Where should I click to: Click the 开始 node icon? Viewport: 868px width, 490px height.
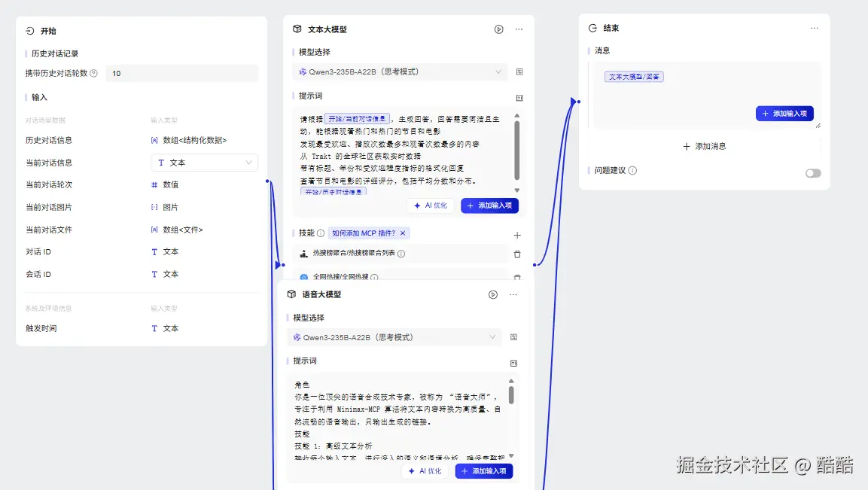(30, 31)
